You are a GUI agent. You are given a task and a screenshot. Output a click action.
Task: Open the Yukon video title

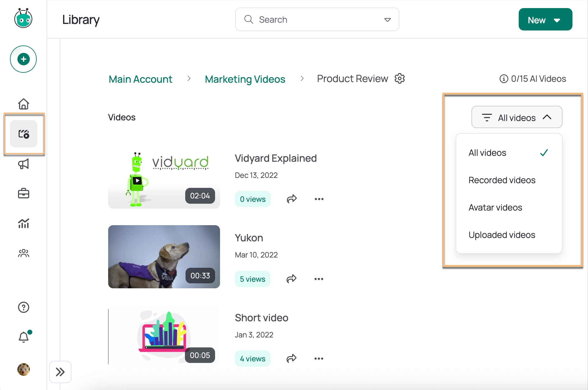point(249,238)
